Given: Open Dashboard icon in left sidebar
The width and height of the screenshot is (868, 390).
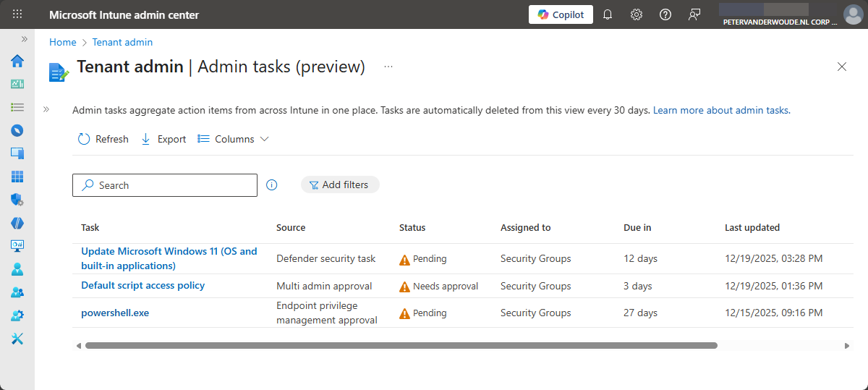Looking at the screenshot, I should click(x=17, y=84).
